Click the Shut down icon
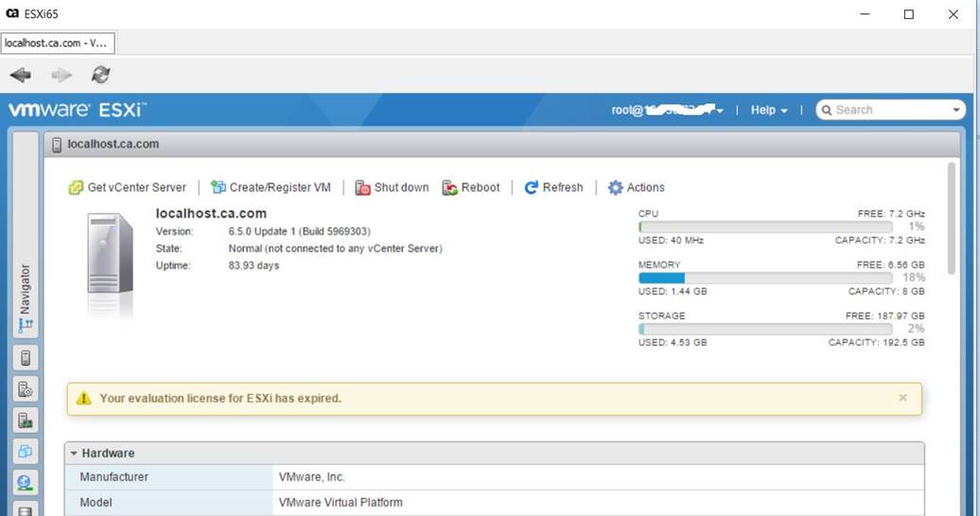Screen dimensions: 980x516 pos(362,187)
